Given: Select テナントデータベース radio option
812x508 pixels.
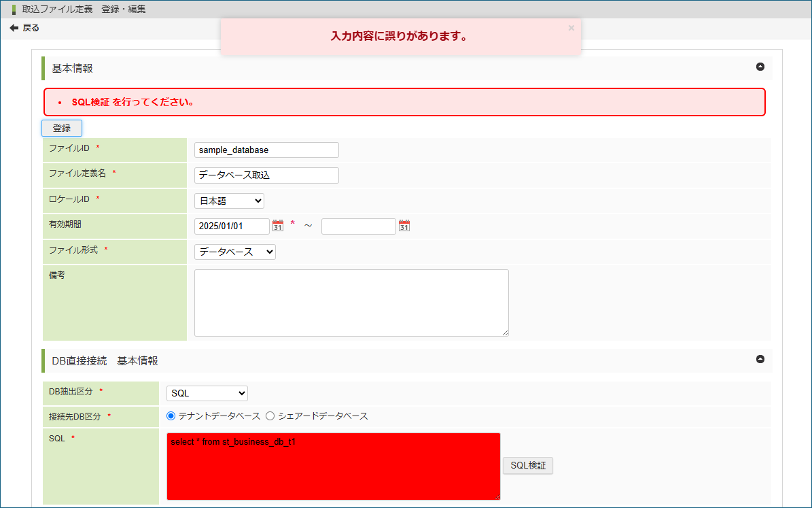Looking at the screenshot, I should click(x=171, y=416).
